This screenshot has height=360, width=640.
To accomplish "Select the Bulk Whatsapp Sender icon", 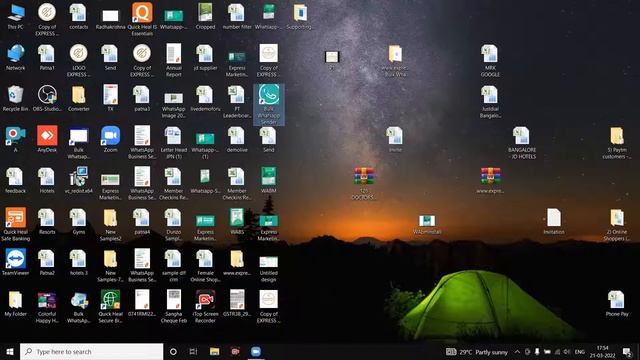I will (269, 104).
